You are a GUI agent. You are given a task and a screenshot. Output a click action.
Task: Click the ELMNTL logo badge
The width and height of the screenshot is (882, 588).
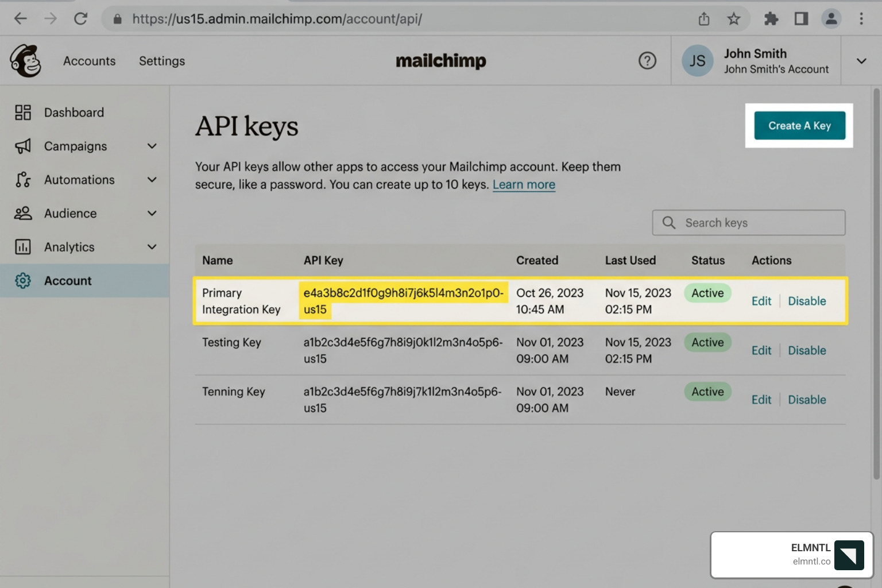[849, 555]
